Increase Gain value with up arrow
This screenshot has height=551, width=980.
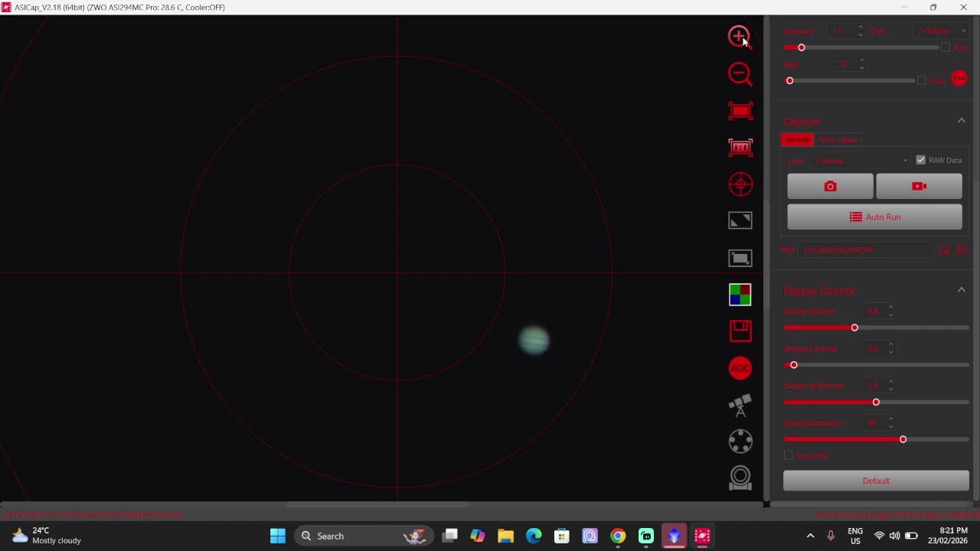coord(862,60)
